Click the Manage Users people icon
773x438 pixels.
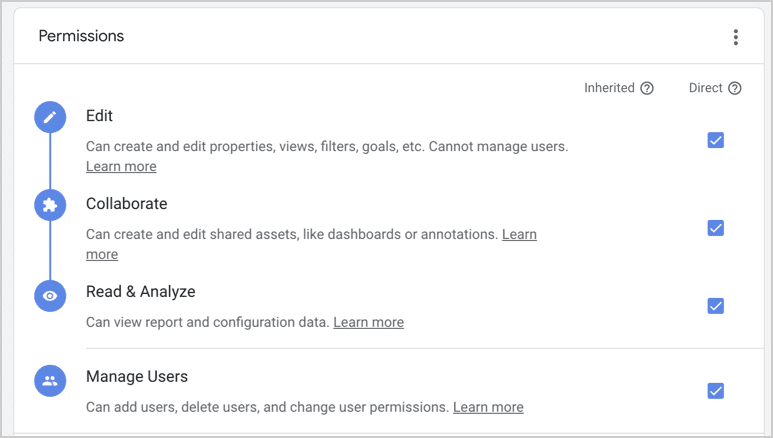pyautogui.click(x=50, y=381)
